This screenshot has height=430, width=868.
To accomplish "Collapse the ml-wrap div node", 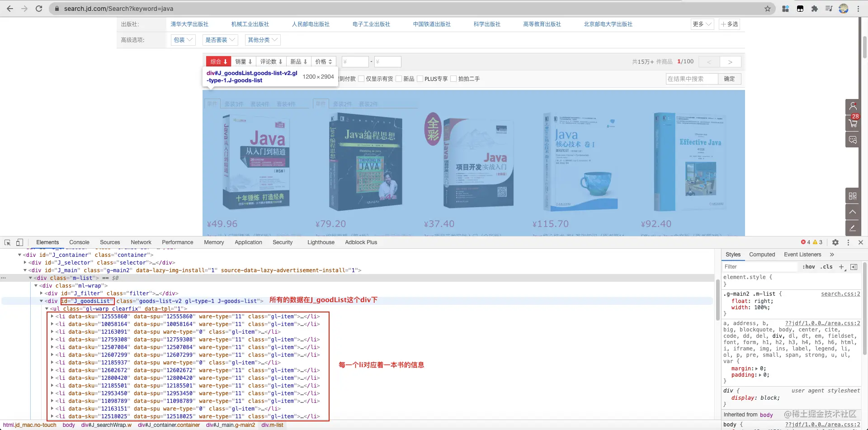I will point(36,286).
